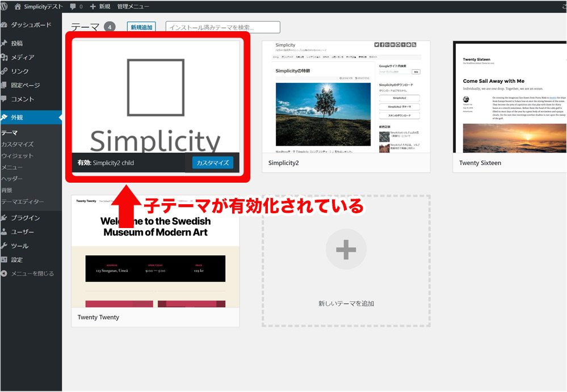Open the comments bubble icon in admin bar
The height and width of the screenshot is (392, 567).
point(73,6)
